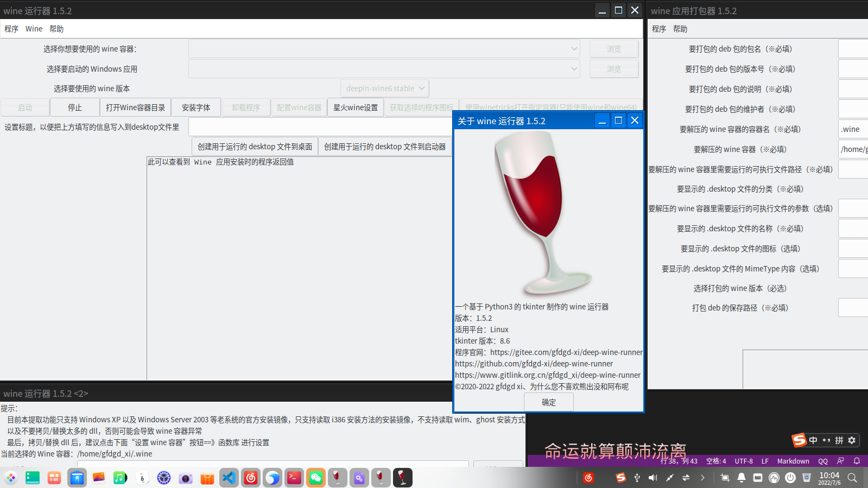
Task: Click the 星火wine设置 button
Action: 356,107
